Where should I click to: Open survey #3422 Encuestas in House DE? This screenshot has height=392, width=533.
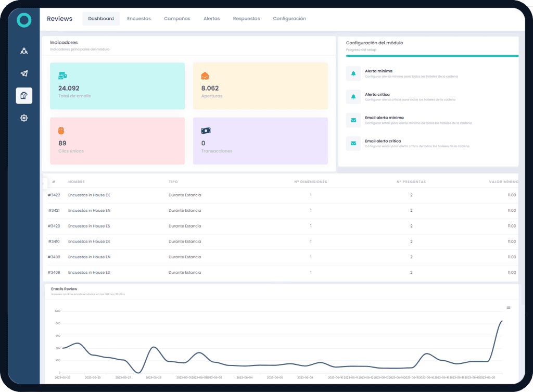click(x=89, y=195)
